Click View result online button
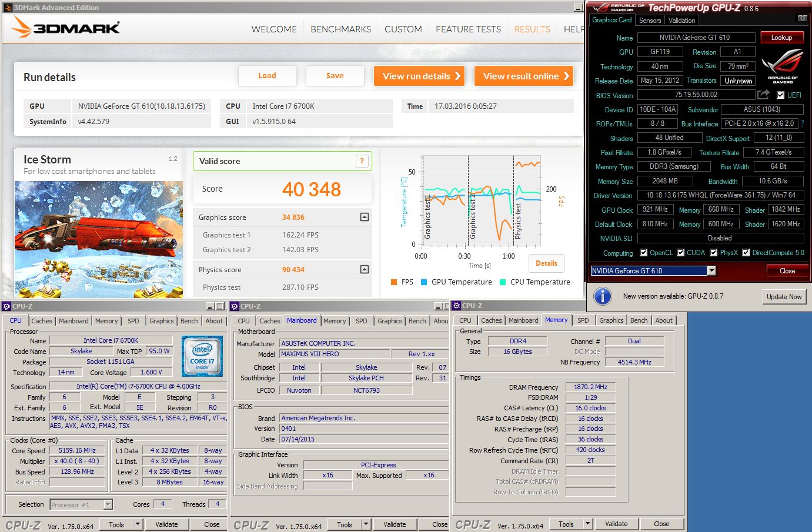The width and height of the screenshot is (812, 532). tap(524, 76)
